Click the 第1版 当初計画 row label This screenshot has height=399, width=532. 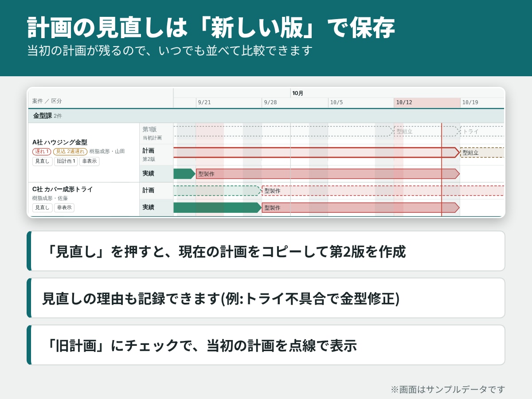tap(156, 133)
